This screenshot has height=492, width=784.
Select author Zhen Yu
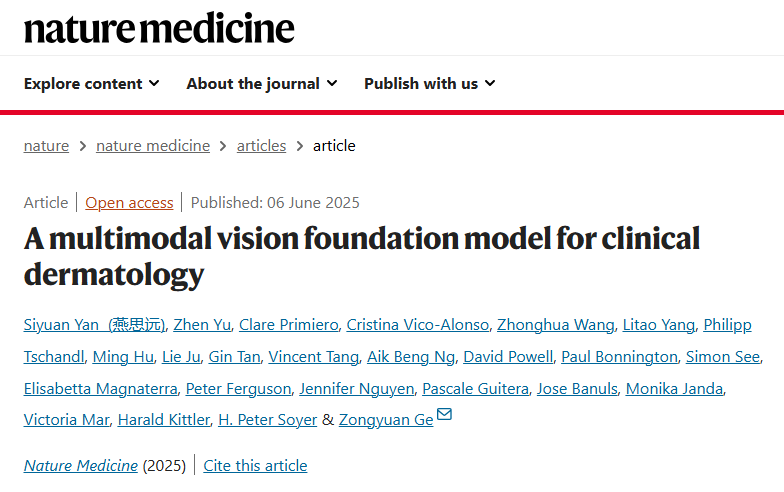202,324
